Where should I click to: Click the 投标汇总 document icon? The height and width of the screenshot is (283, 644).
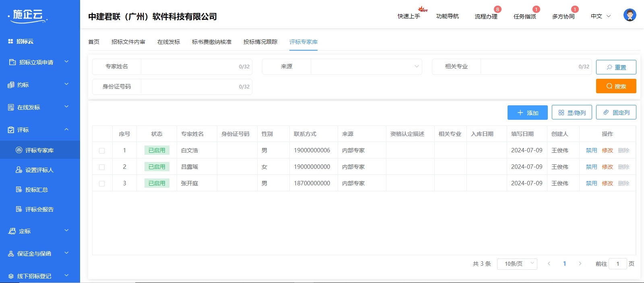coord(19,190)
